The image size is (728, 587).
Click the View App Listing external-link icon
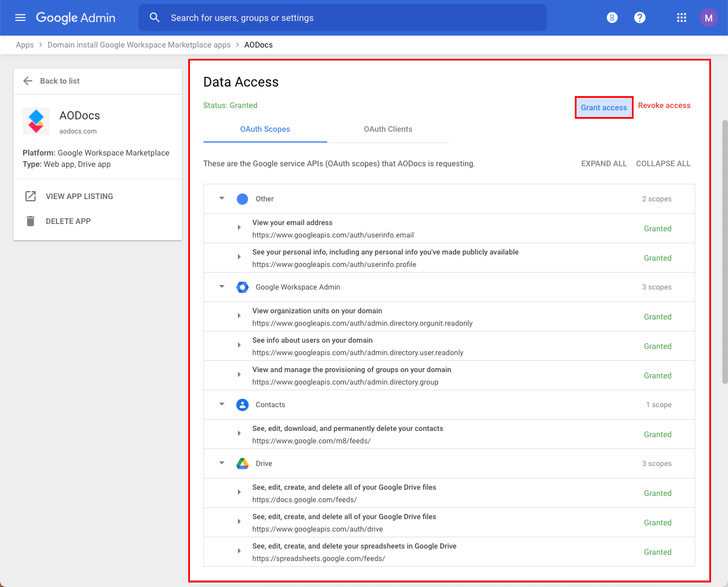click(x=31, y=196)
